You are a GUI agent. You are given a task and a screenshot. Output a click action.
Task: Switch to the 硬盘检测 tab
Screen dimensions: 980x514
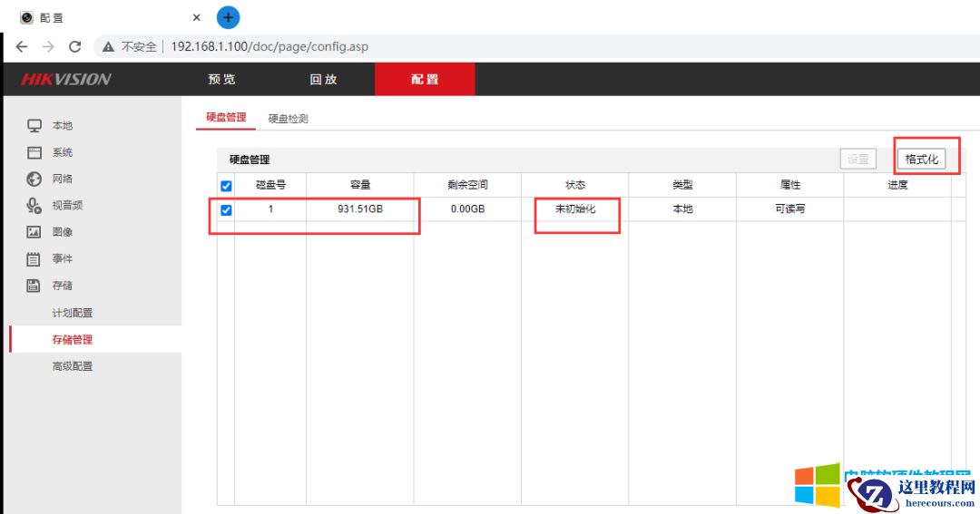click(x=289, y=119)
